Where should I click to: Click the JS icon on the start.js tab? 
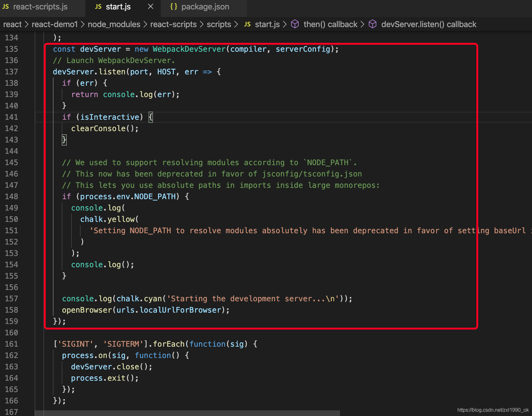click(x=98, y=6)
